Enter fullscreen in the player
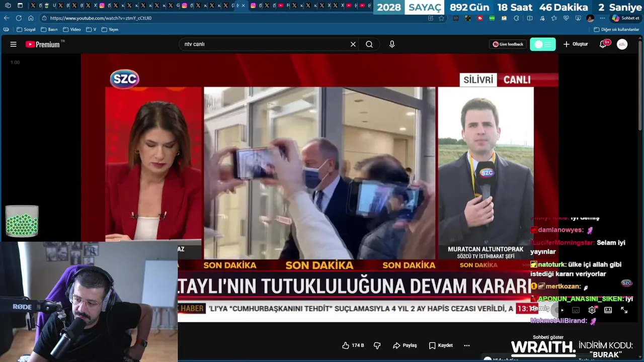The image size is (644, 362). click(x=624, y=310)
